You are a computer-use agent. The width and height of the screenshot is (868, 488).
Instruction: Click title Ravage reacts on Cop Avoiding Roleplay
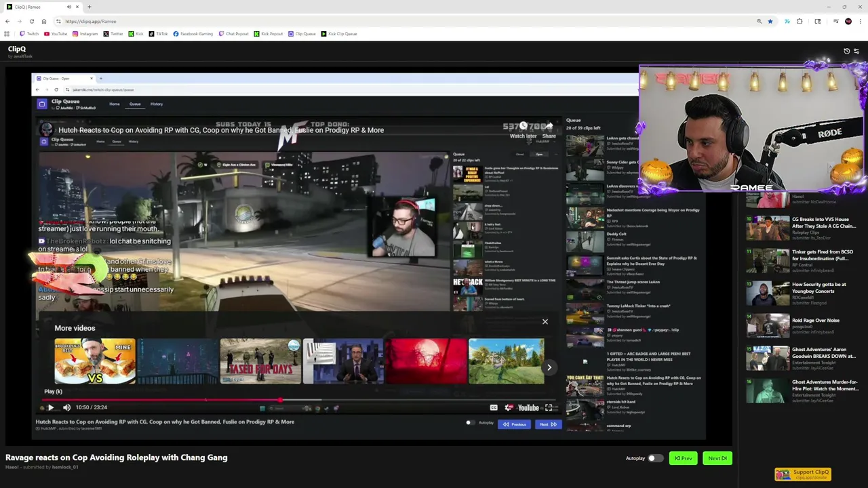(x=117, y=457)
